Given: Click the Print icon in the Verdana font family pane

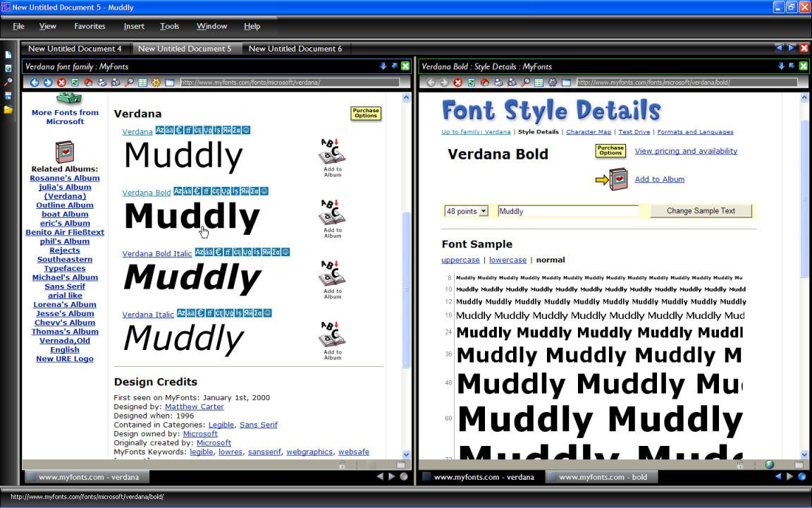Looking at the screenshot, I should [x=101, y=83].
